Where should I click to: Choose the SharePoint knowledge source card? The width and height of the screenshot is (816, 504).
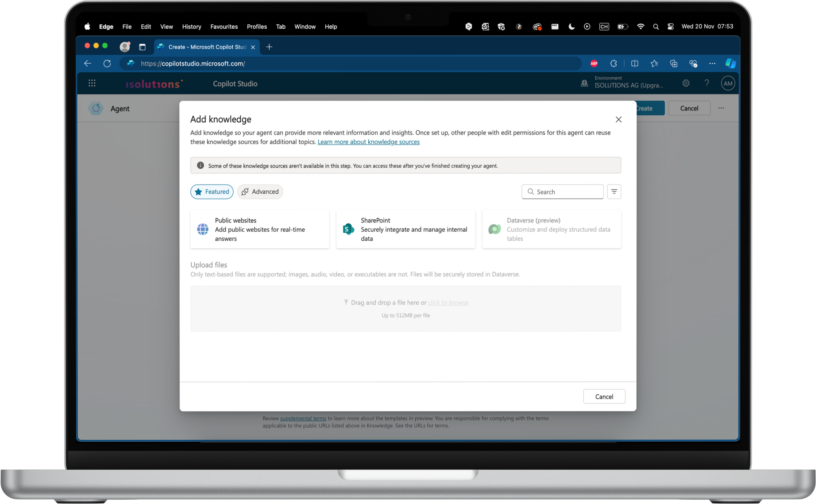click(405, 229)
